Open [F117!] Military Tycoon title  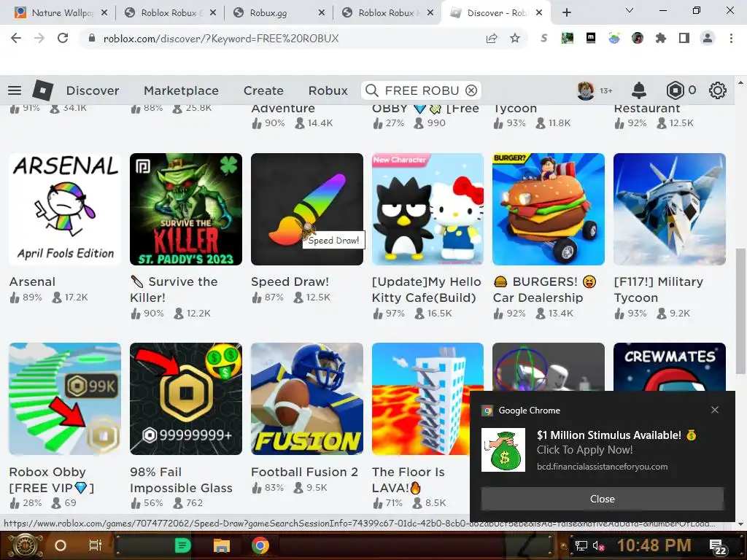click(659, 289)
